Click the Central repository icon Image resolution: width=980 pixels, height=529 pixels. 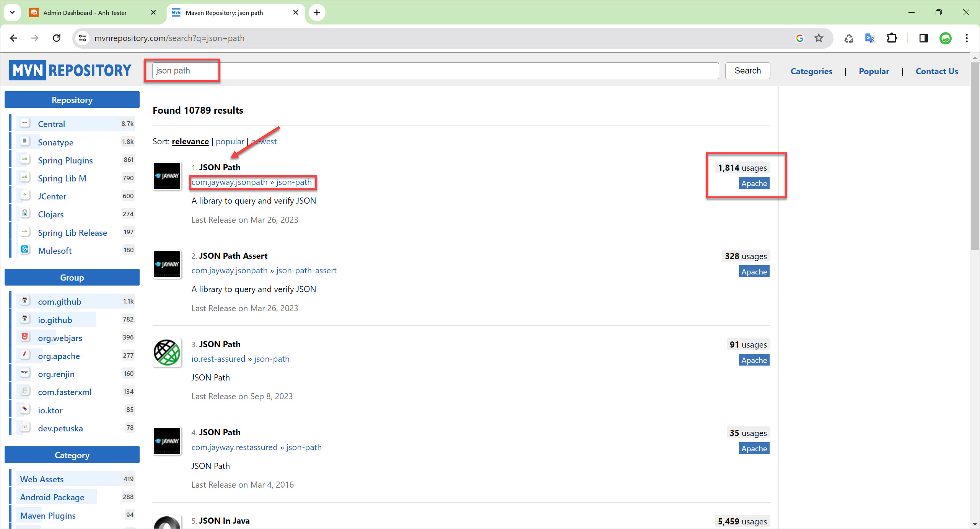coord(25,123)
